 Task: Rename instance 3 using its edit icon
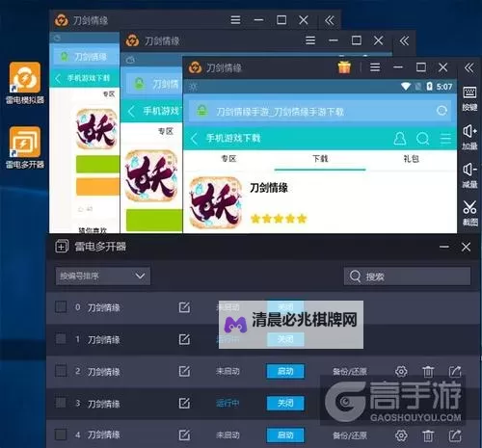point(184,403)
